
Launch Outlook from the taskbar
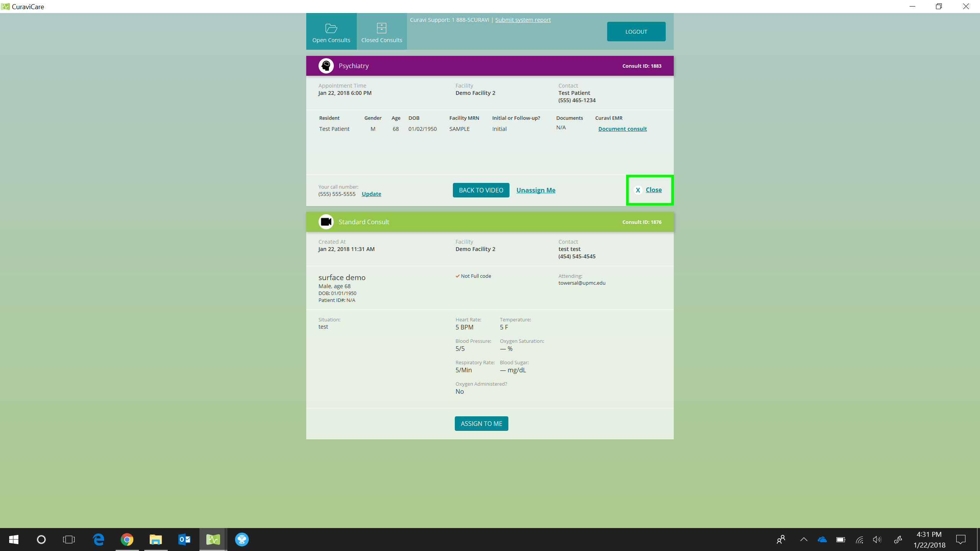pyautogui.click(x=185, y=540)
